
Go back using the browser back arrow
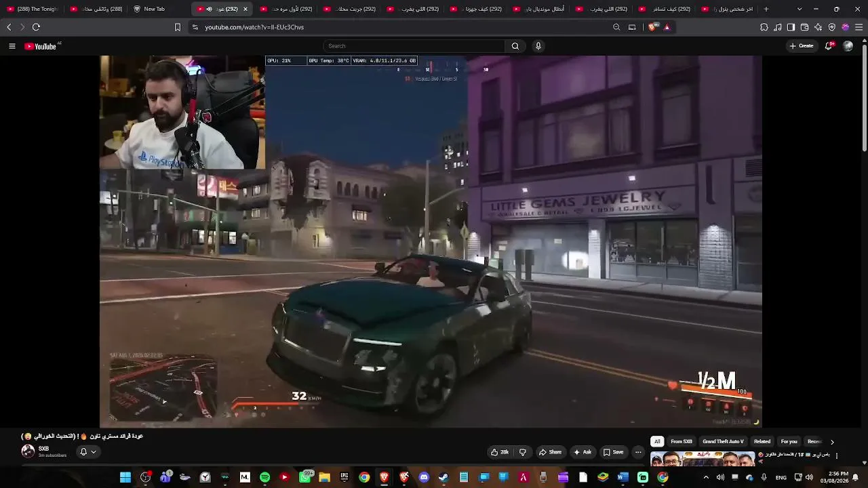9,27
